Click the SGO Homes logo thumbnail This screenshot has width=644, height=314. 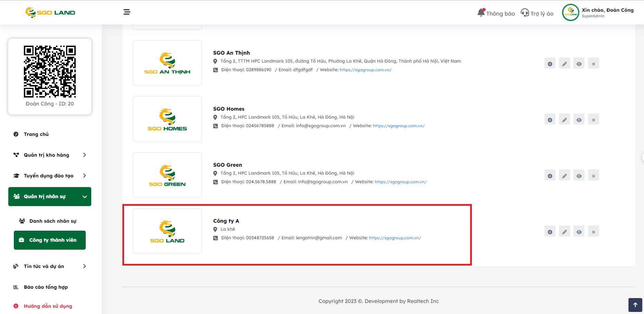tap(167, 119)
